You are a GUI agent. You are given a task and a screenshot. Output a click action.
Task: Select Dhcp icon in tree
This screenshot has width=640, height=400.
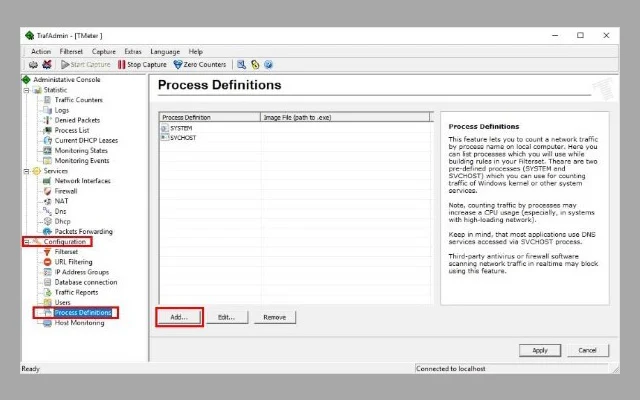(47, 221)
